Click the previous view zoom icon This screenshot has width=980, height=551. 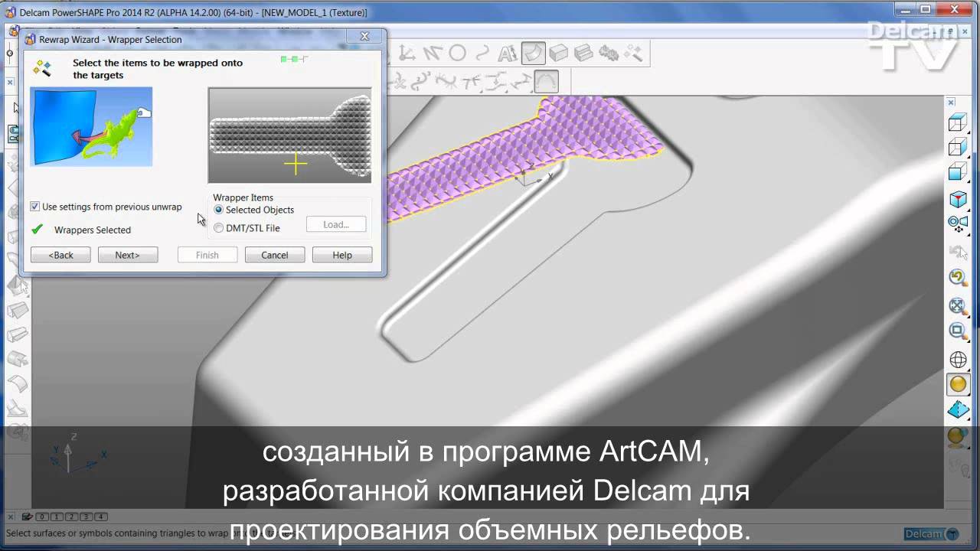(x=958, y=279)
